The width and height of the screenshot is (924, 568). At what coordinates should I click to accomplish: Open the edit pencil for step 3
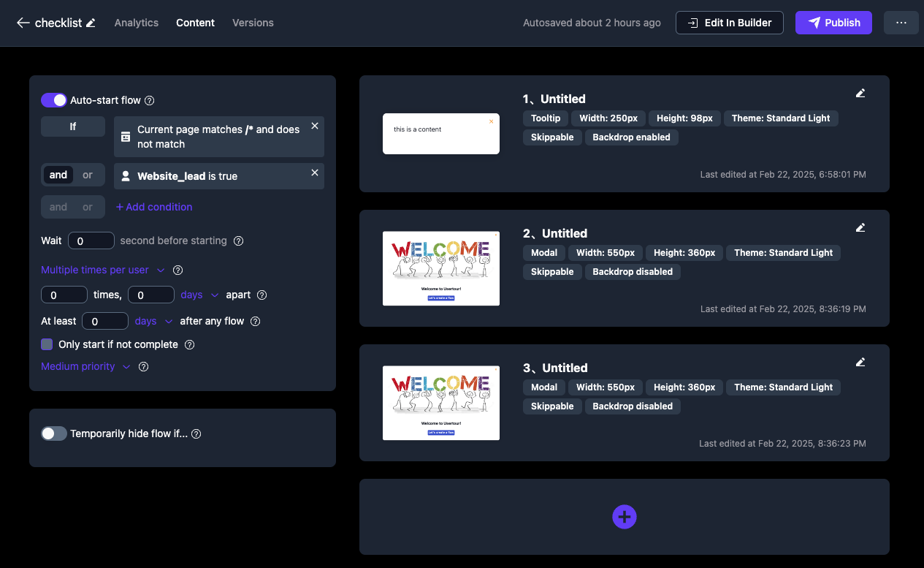pyautogui.click(x=860, y=362)
